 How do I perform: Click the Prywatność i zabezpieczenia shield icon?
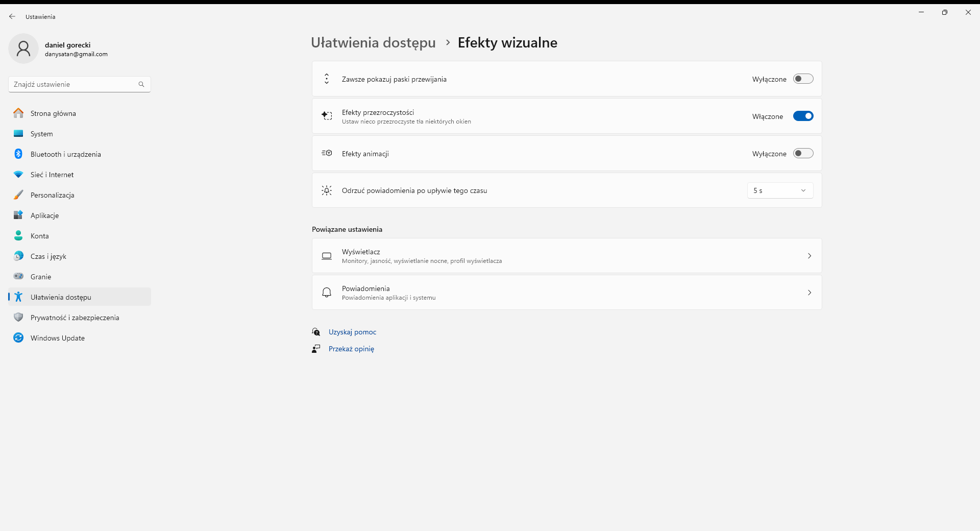18,318
